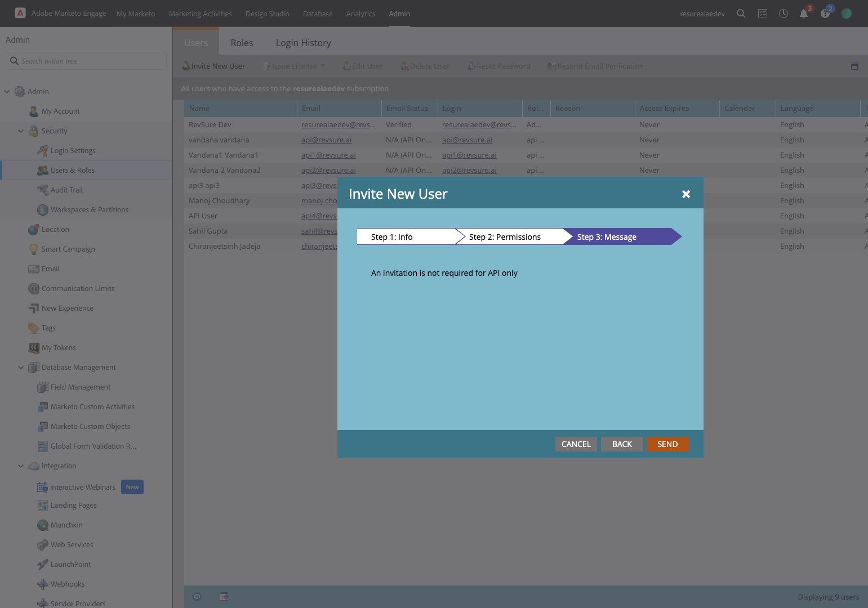
Task: Collapse the Integration tree section
Action: (21, 466)
